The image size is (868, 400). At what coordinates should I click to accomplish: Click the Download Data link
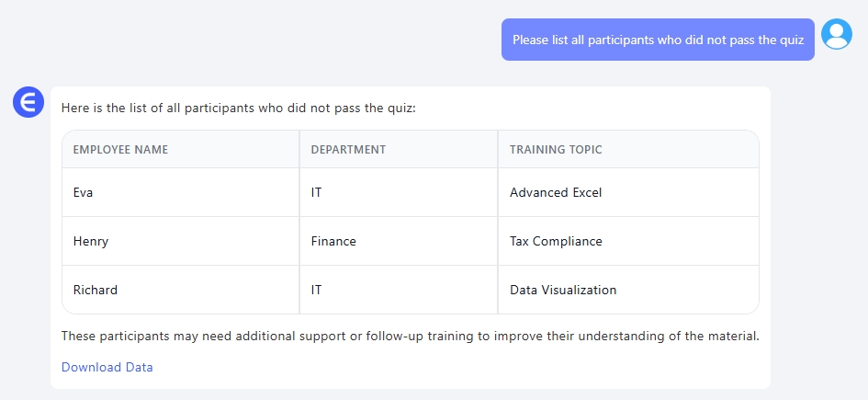pos(107,367)
